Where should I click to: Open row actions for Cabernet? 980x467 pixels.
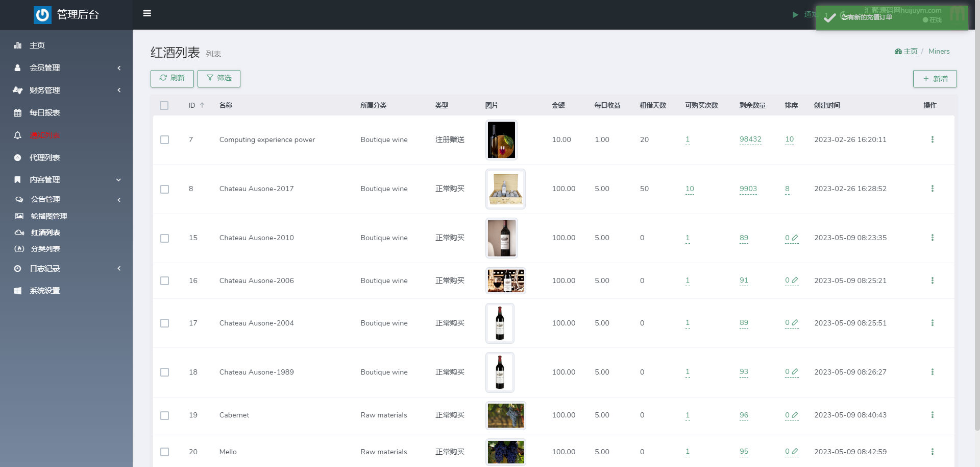point(932,415)
